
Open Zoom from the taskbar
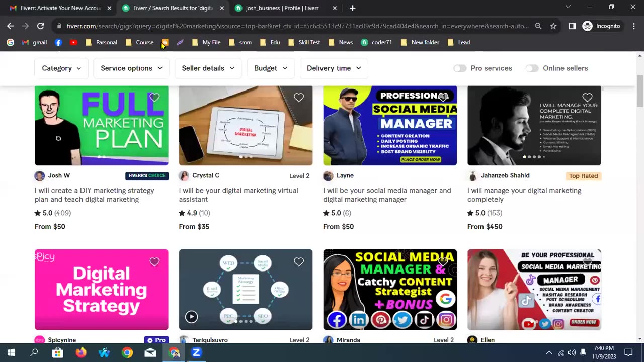[197, 352]
